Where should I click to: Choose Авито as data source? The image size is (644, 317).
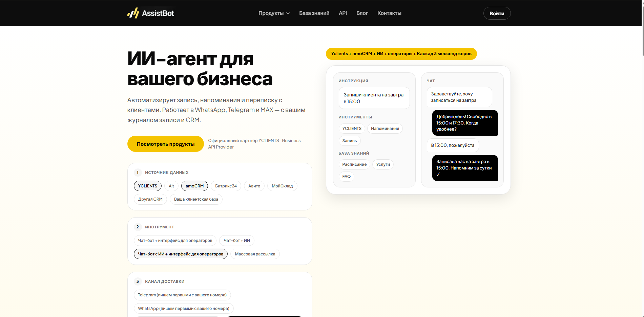[254, 186]
